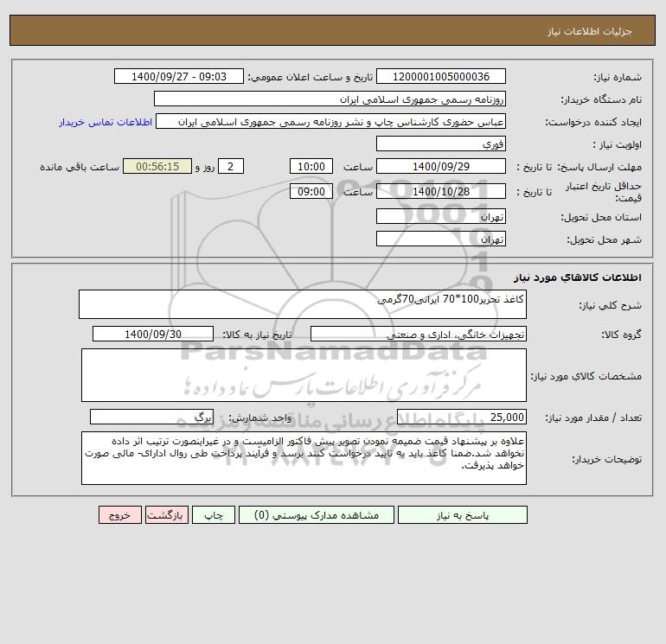Click the buyer notes text area
Viewport: 666px width, 644px height.
[304, 458]
